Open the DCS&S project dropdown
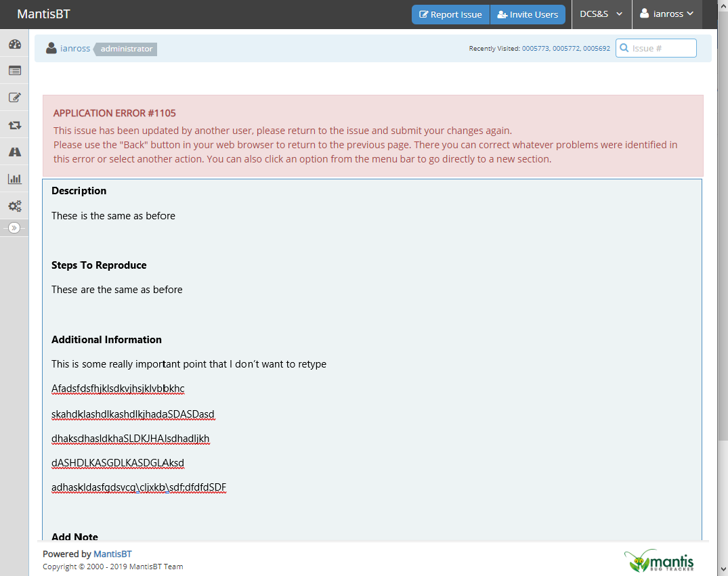The height and width of the screenshot is (576, 728). [x=601, y=14]
